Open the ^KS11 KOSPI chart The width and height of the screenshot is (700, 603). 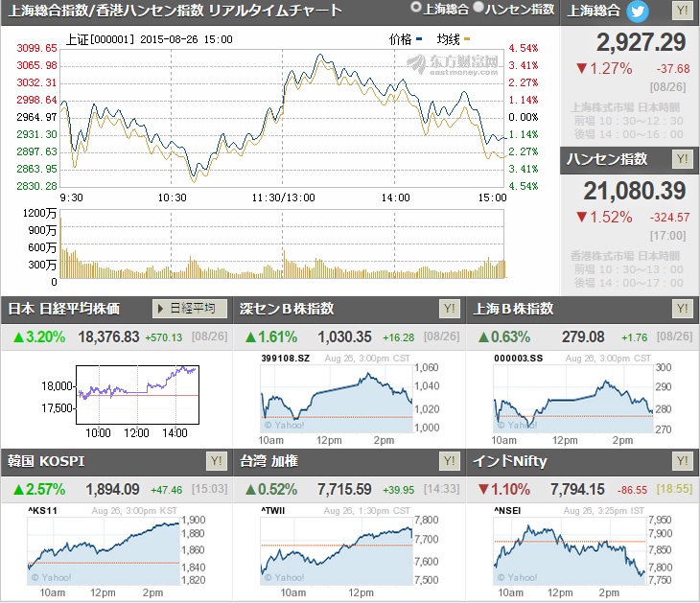click(x=104, y=551)
